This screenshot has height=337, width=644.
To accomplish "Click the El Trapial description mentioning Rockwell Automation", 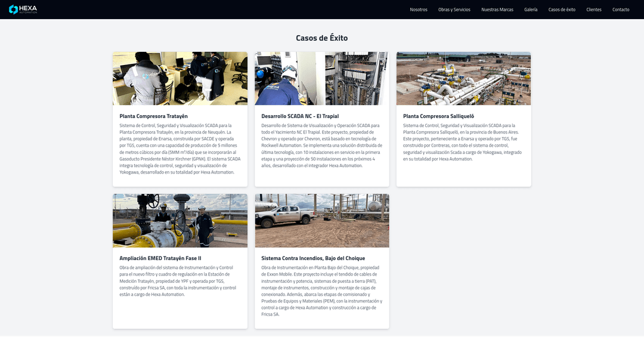I will tap(322, 146).
